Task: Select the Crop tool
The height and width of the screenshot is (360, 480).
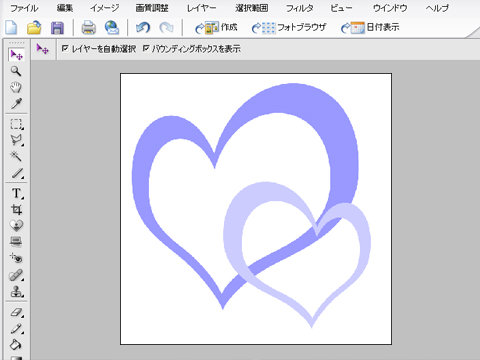Action: tap(16, 209)
